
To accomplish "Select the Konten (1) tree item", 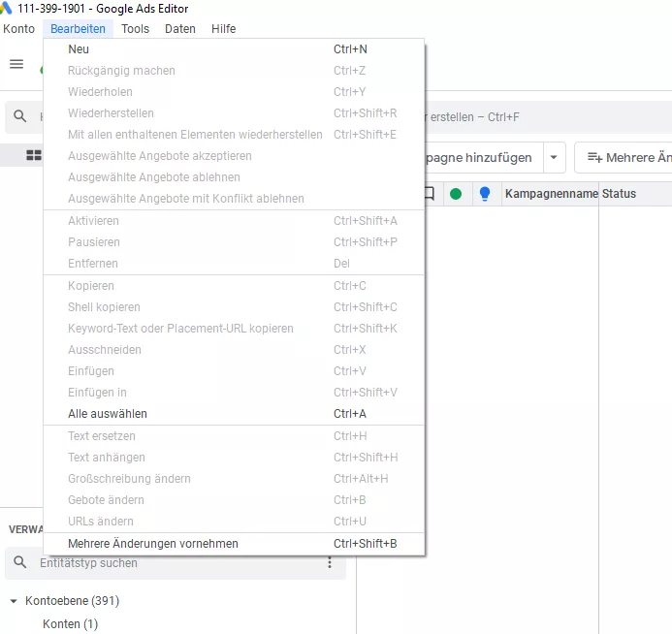I will (x=70, y=624).
